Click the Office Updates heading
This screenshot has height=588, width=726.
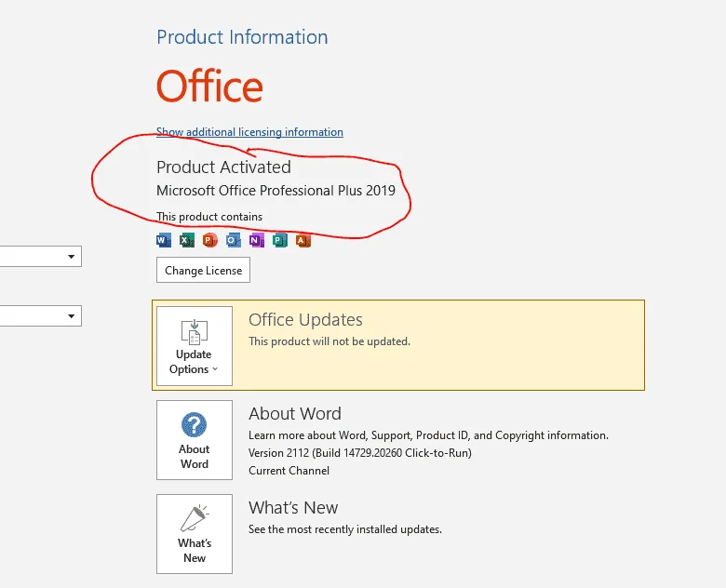tap(305, 320)
